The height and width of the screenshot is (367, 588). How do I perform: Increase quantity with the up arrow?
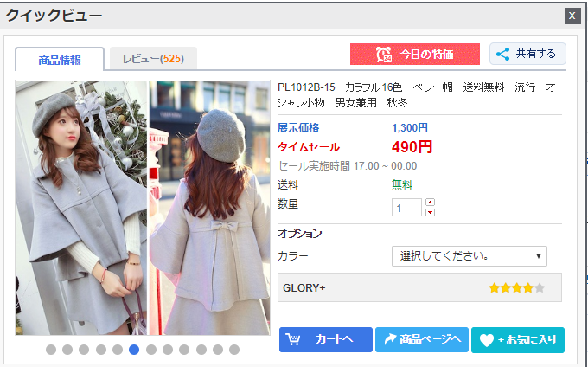pos(431,203)
